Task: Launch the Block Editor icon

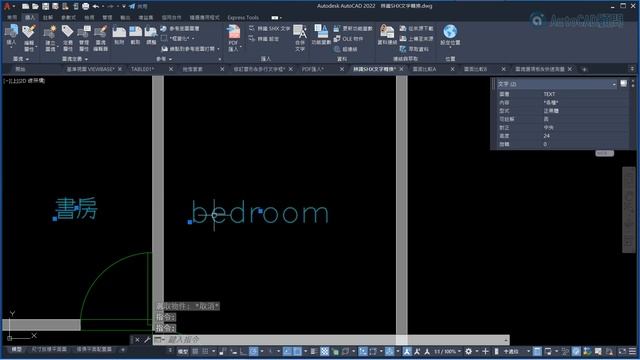Action: pos(100,32)
